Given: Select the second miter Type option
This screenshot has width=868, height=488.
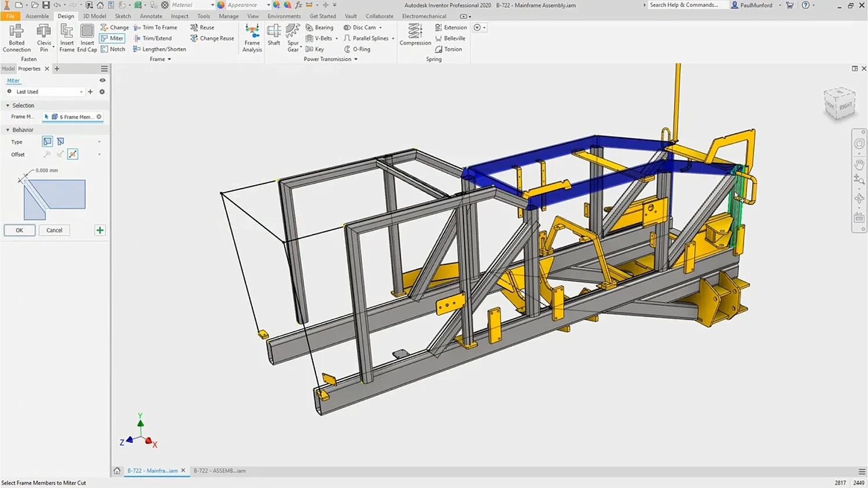Looking at the screenshot, I should click(x=60, y=141).
